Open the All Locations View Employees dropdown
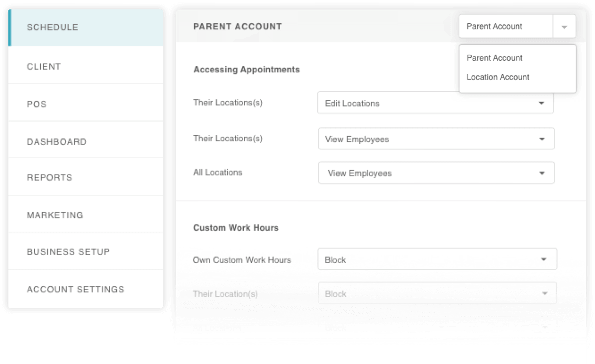This screenshot has height=364, width=595. (x=436, y=173)
